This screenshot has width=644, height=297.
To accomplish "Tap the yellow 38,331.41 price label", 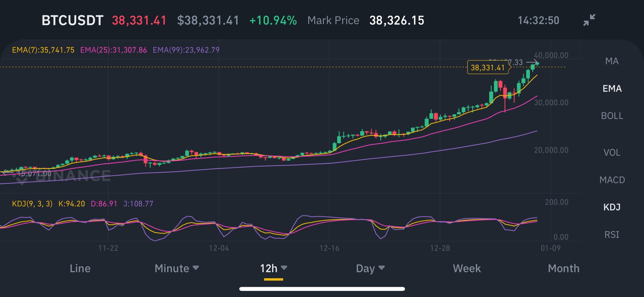I will 488,67.
